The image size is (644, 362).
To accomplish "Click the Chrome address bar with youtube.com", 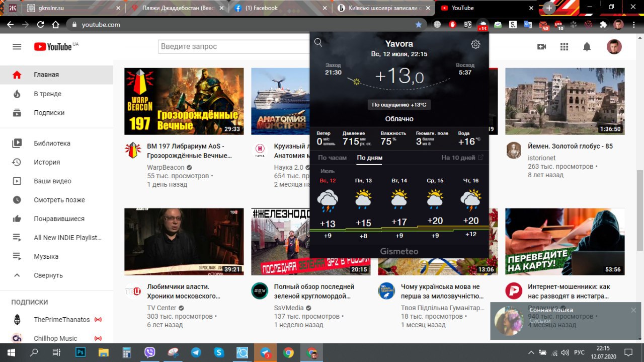I will click(247, 24).
